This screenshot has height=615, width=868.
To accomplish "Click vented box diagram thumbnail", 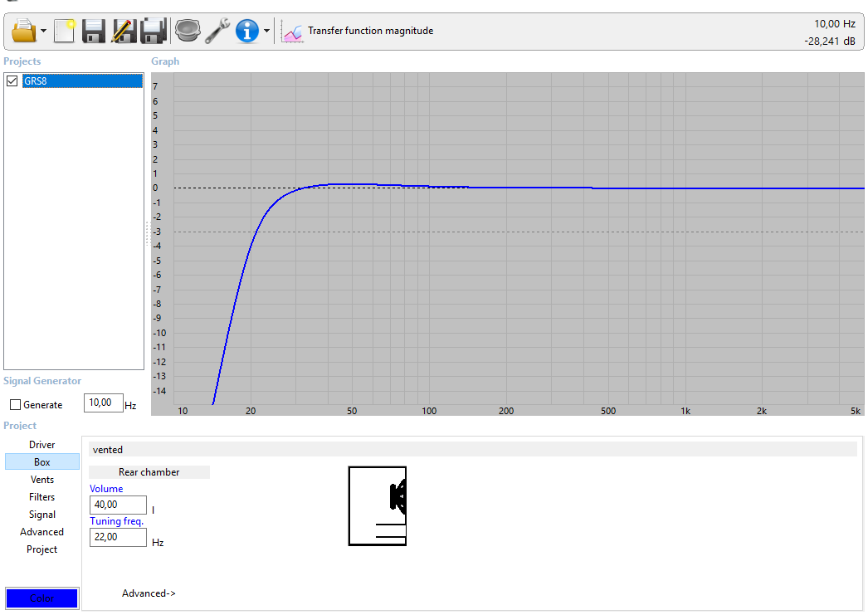I will point(378,506).
